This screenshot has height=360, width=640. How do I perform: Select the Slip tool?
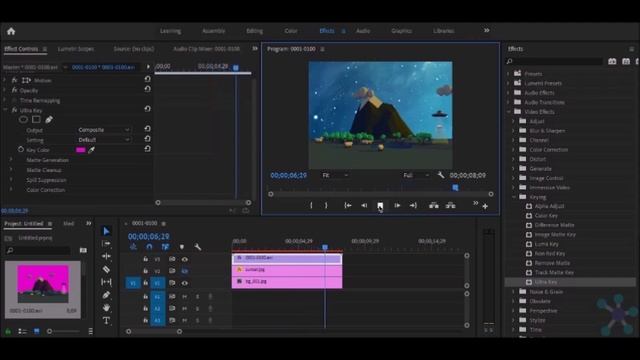click(106, 282)
